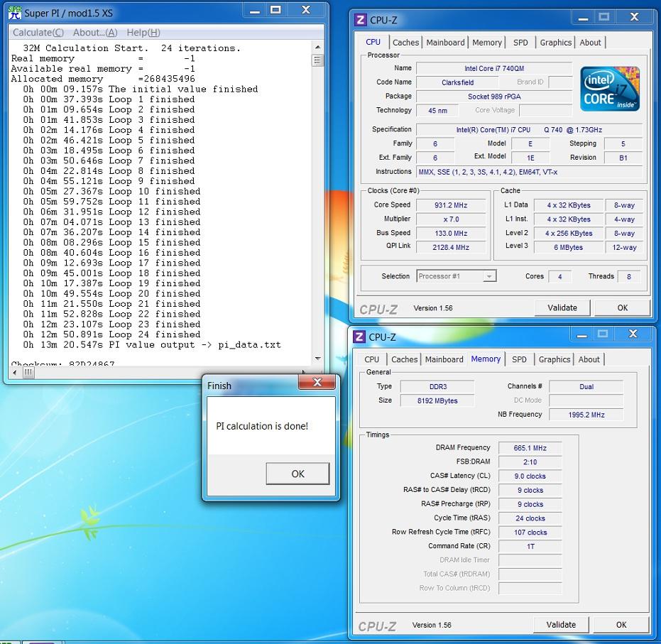Click the Super PI vertical scrollbar thumb
Screen dimensions: 661x644
318,60
